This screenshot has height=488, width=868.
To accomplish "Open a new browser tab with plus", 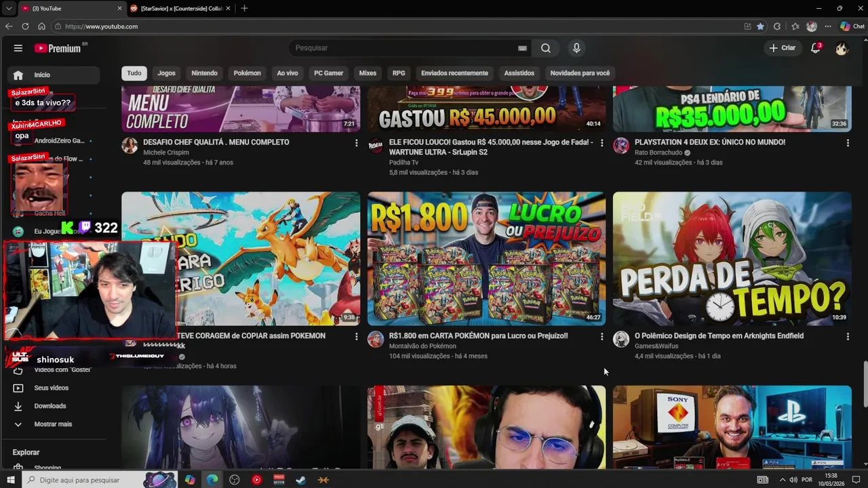I will (244, 8).
